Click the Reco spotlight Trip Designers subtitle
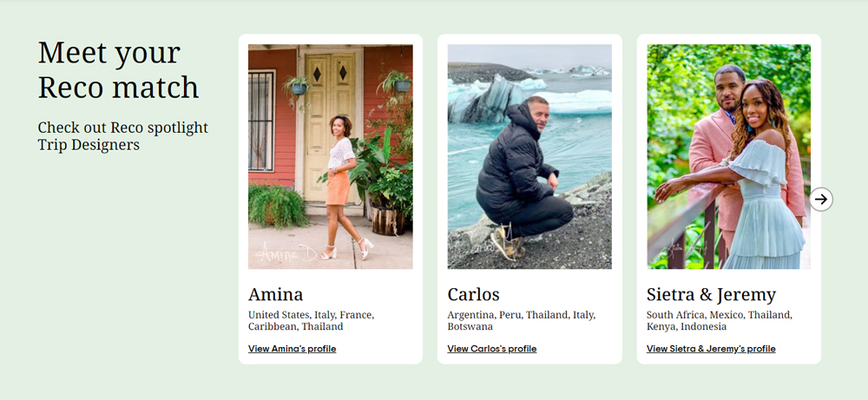 pyautogui.click(x=123, y=136)
